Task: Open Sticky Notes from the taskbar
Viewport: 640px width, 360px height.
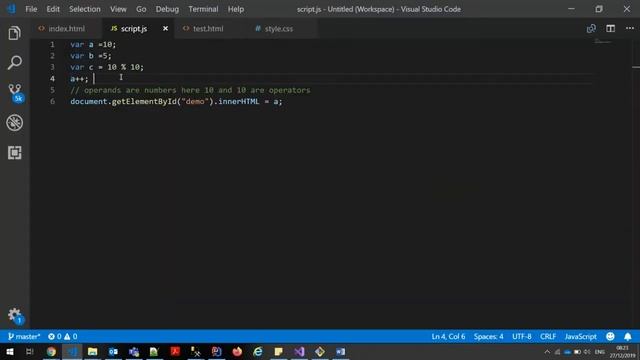Action: [x=278, y=351]
